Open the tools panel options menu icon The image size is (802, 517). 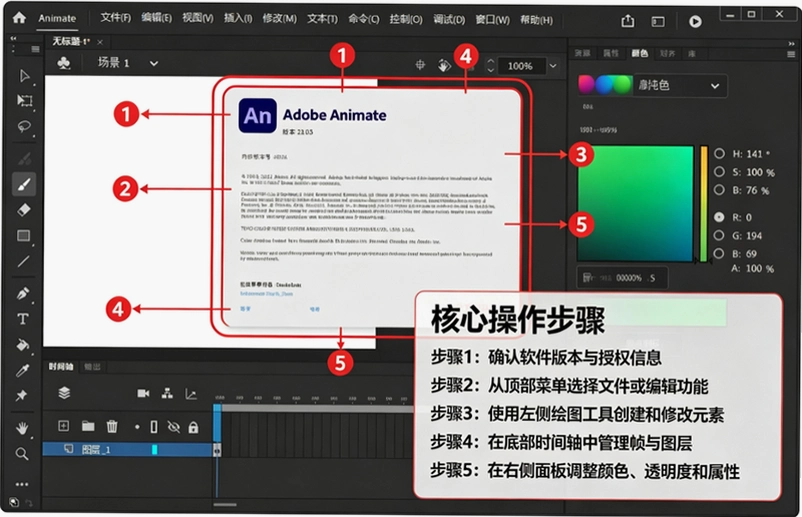[x=35, y=49]
